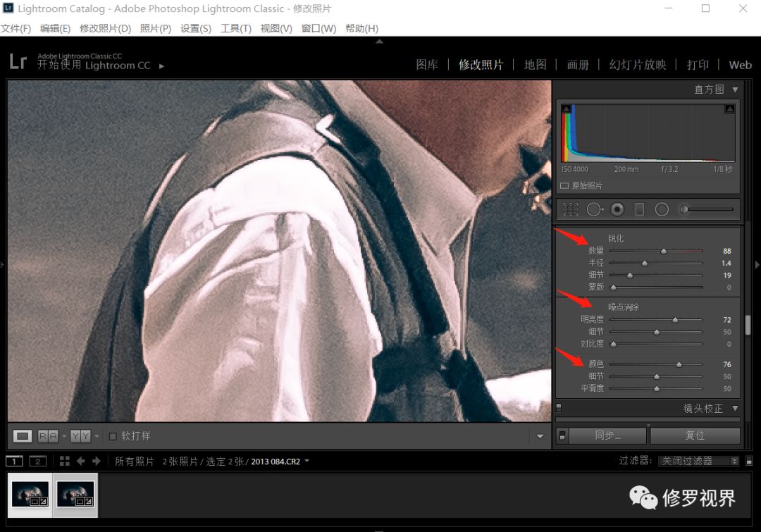Open dropdown arrow beside R A button
761x532 pixels.
pyautogui.click(x=64, y=436)
